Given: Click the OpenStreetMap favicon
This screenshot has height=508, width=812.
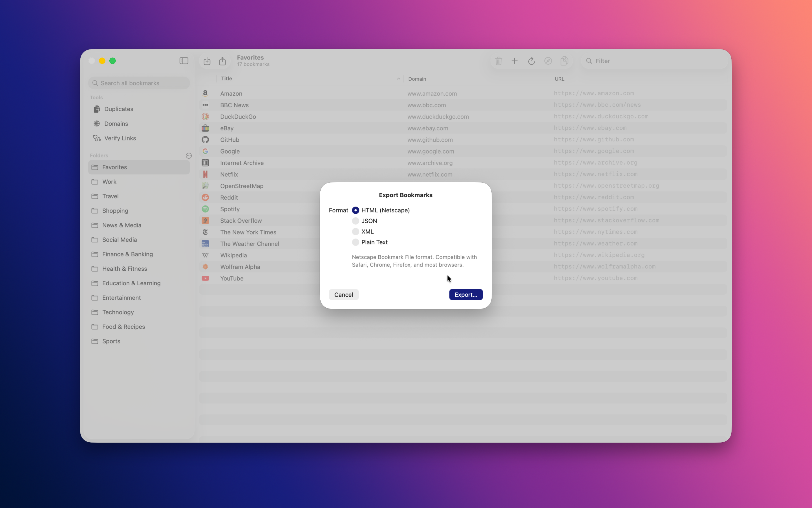Looking at the screenshot, I should tap(205, 186).
